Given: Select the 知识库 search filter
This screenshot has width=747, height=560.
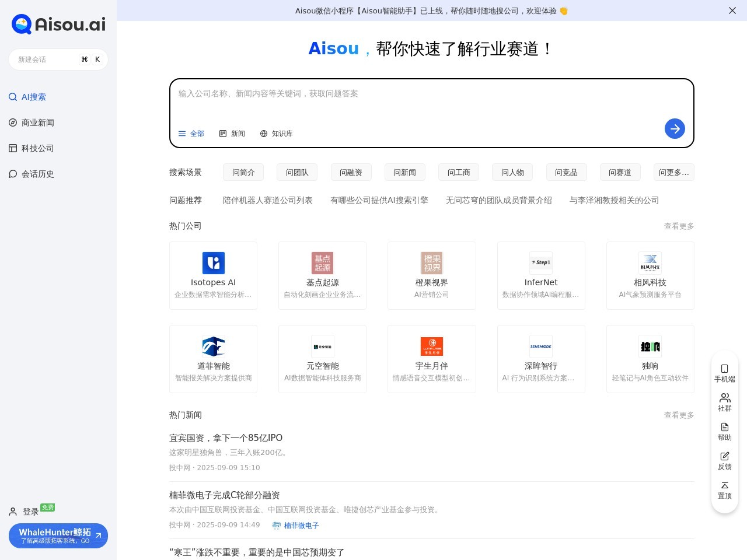Looking at the screenshot, I should [x=277, y=134].
